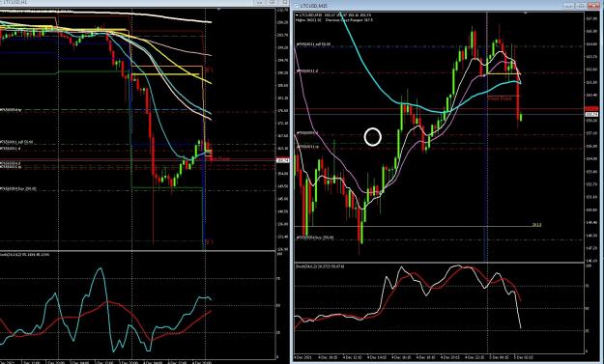Click the Pivot Point label in M15 chart
The height and width of the screenshot is (364, 604).
click(x=500, y=98)
